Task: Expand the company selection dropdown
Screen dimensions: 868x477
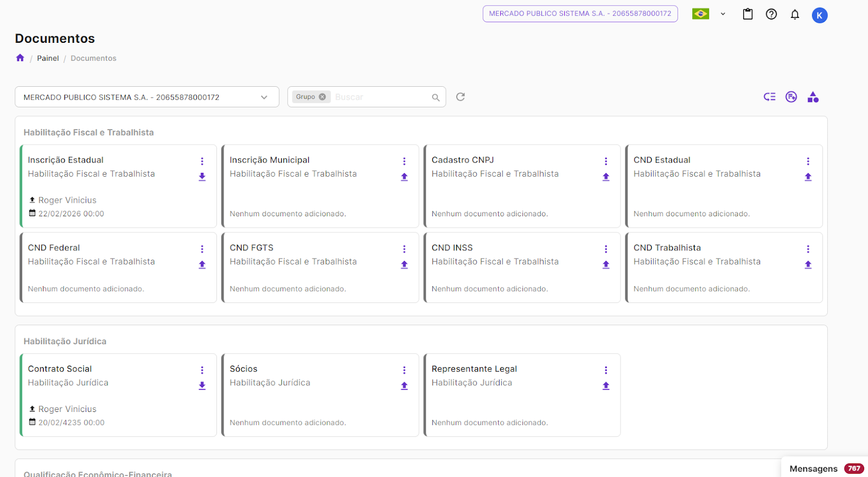Action: pyautogui.click(x=264, y=98)
